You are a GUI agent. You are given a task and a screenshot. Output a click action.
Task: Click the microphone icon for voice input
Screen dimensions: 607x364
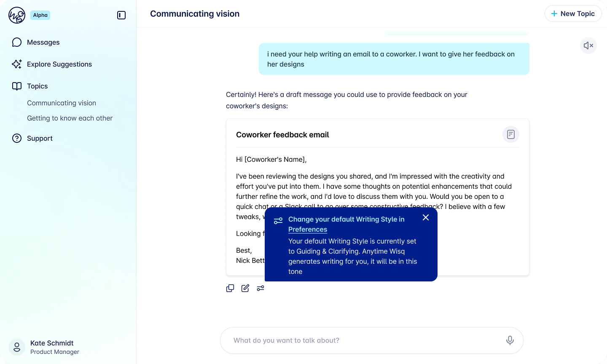click(510, 340)
